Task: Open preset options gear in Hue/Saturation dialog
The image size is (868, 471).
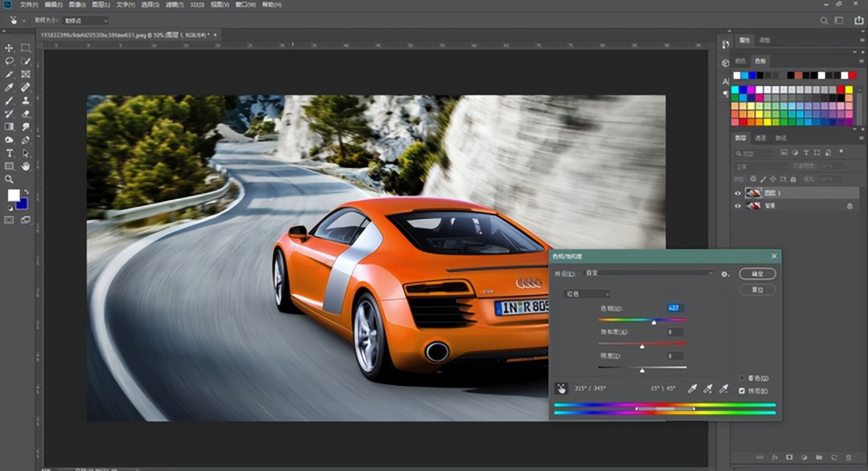Action: 725,274
